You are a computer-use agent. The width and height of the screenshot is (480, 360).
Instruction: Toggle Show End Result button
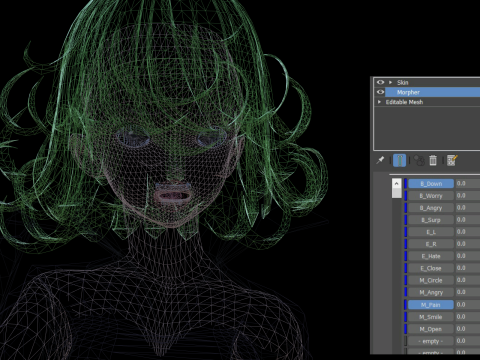[x=399, y=160]
